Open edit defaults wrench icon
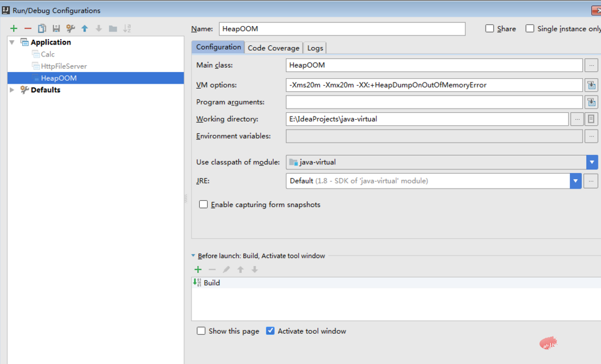This screenshot has width=601, height=364. coord(71,29)
